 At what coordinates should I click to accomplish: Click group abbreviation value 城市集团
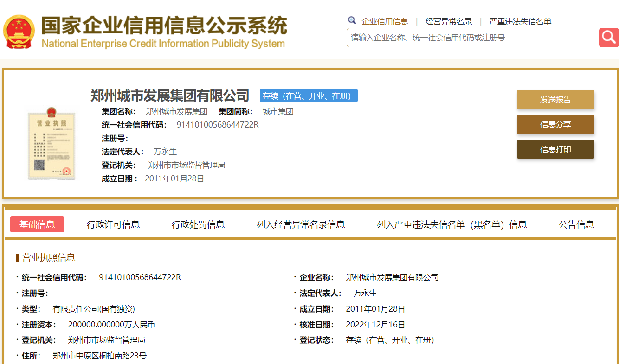(278, 111)
